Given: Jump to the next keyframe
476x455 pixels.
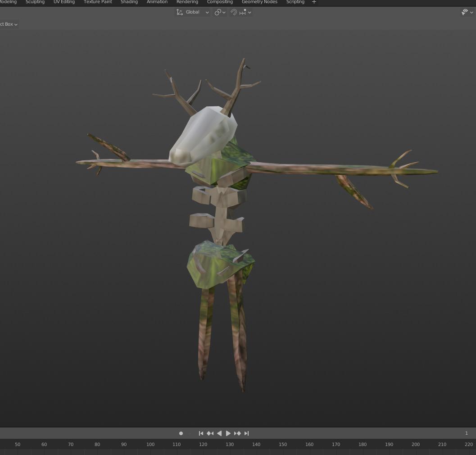Looking at the screenshot, I should (x=237, y=433).
